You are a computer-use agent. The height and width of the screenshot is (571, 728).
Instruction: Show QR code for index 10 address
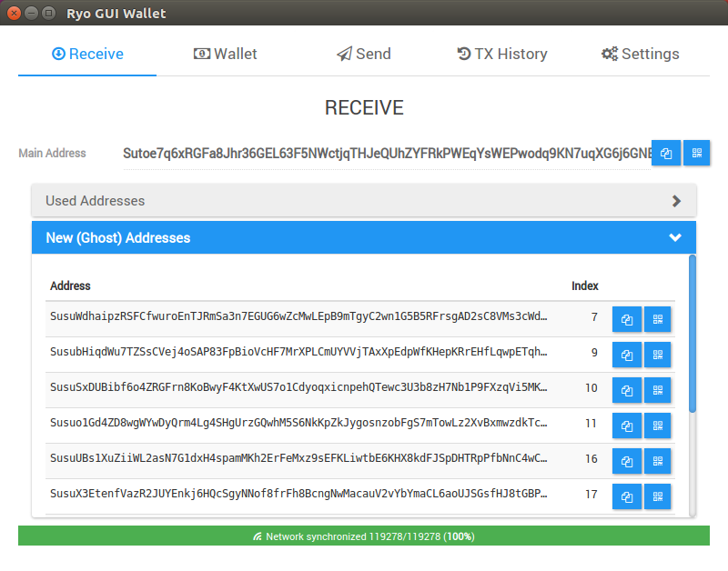(657, 390)
